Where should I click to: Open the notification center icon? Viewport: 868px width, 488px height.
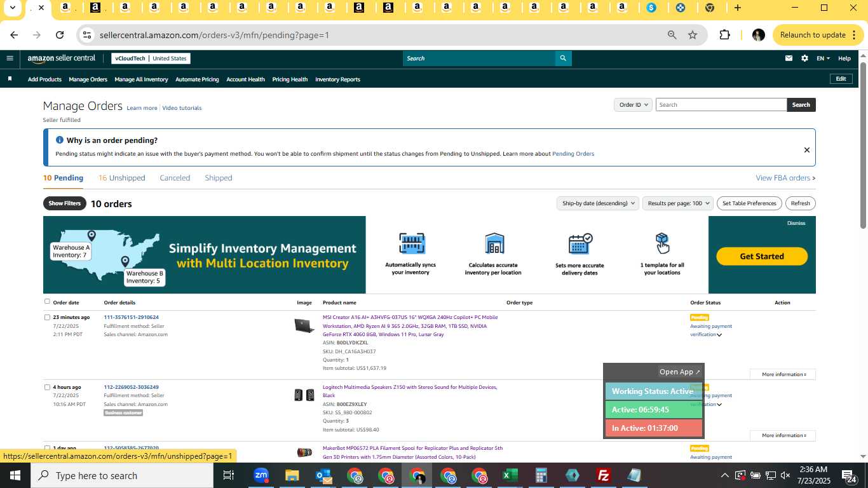tap(849, 475)
